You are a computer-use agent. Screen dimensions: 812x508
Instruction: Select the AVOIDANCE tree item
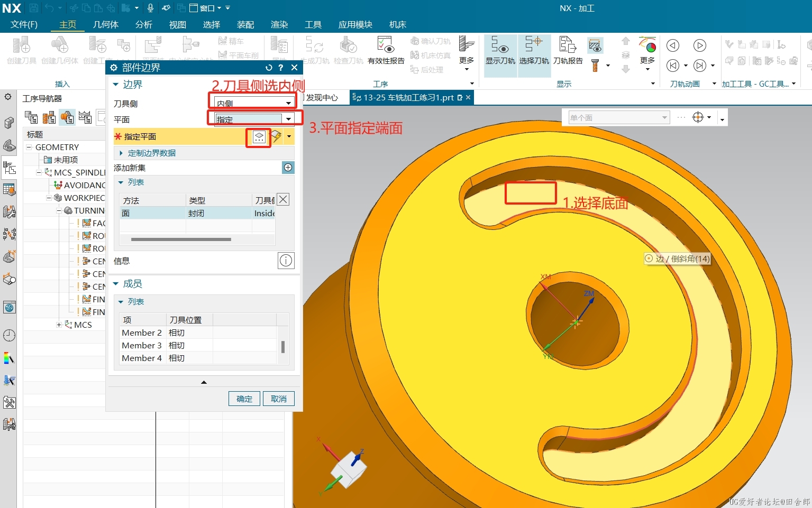(79, 185)
